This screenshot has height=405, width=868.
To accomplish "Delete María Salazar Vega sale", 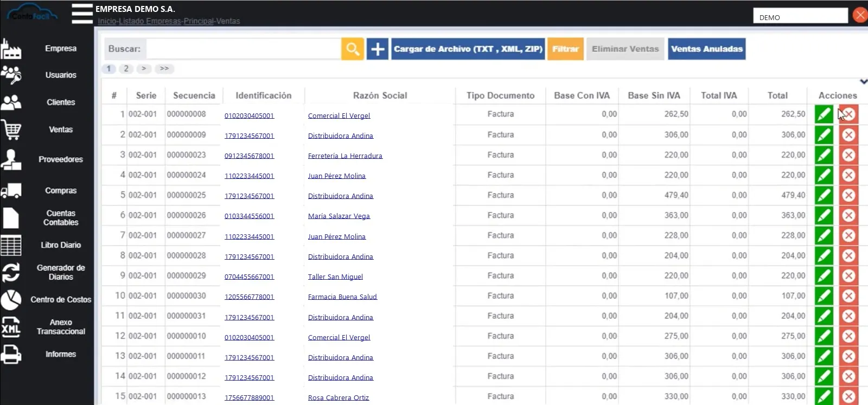I will (x=849, y=215).
